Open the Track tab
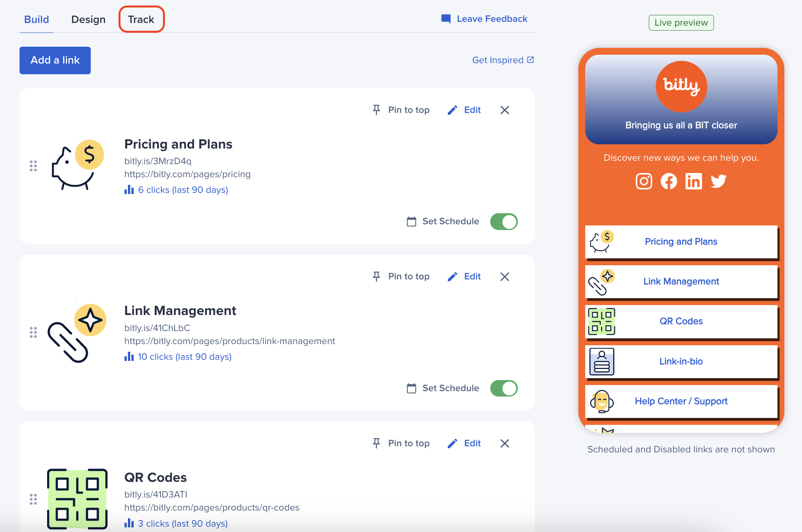Image resolution: width=802 pixels, height=532 pixels. coord(141,19)
